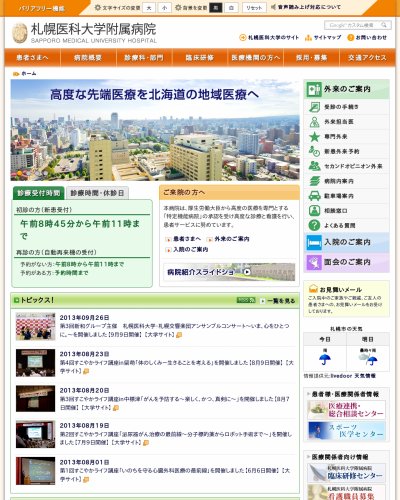Switch background color to black
The image size is (400, 500).
click(x=216, y=8)
